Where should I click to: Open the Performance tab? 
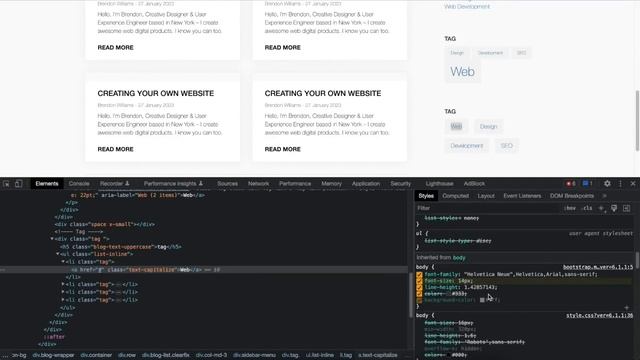pos(295,184)
